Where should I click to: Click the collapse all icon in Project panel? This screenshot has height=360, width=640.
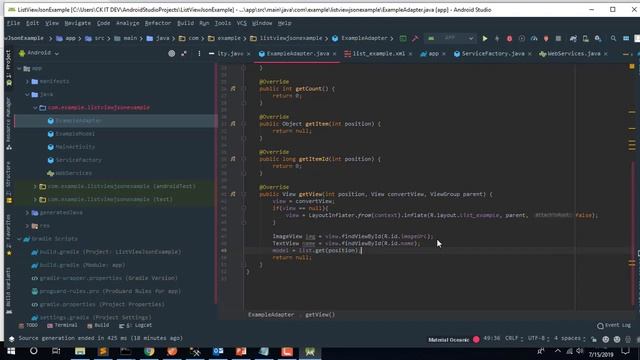coord(184,53)
